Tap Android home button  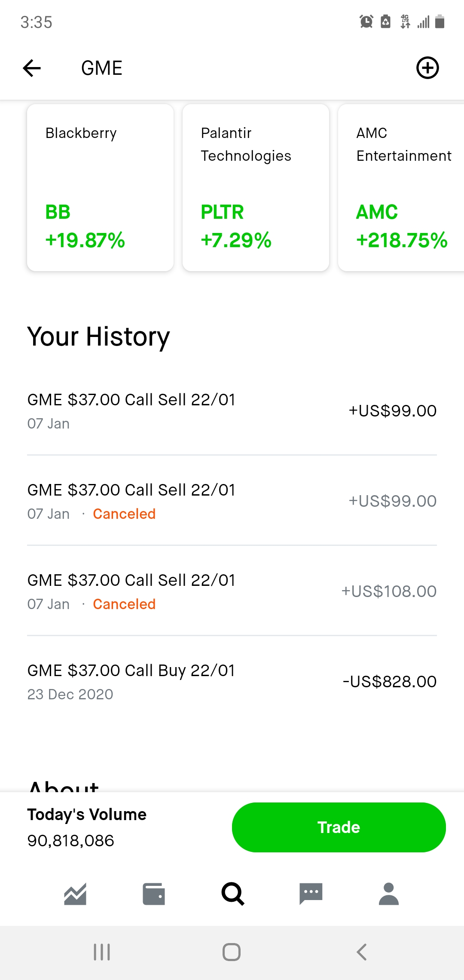232,952
